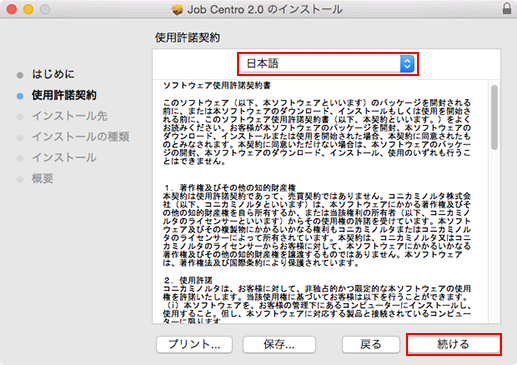Select the インストール先 step in sidebar
Screen dimensions: 517x365
point(70,116)
